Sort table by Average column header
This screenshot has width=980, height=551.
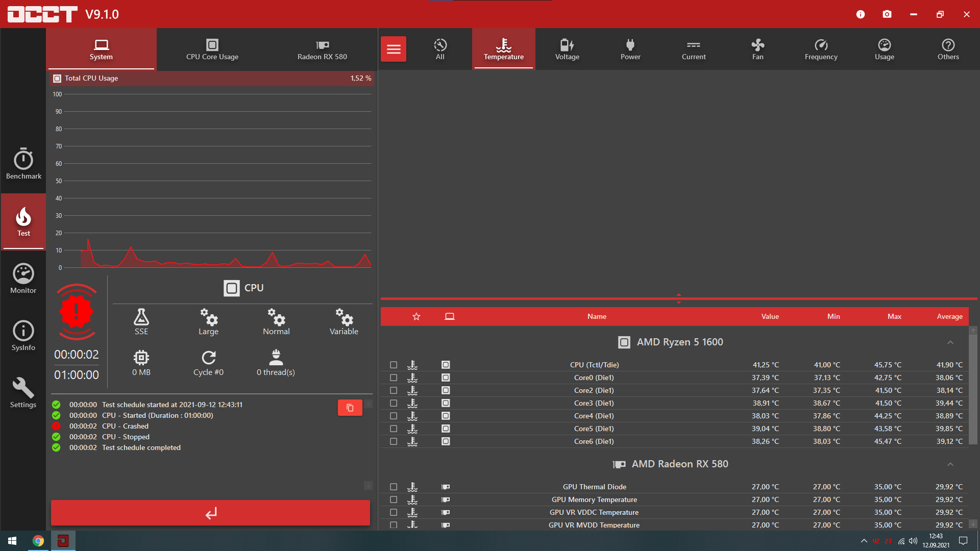(949, 316)
